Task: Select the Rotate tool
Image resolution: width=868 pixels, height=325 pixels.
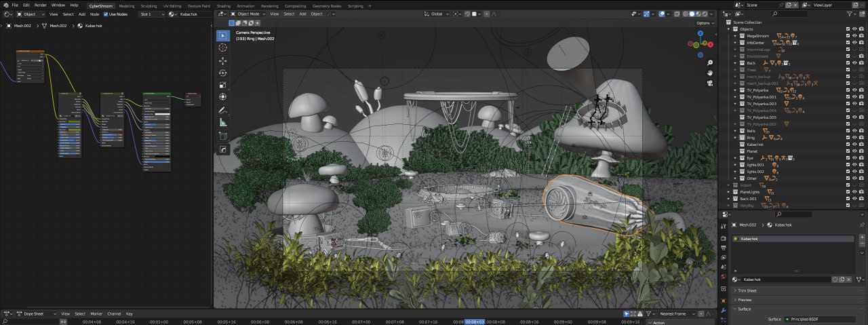Action: [222, 73]
